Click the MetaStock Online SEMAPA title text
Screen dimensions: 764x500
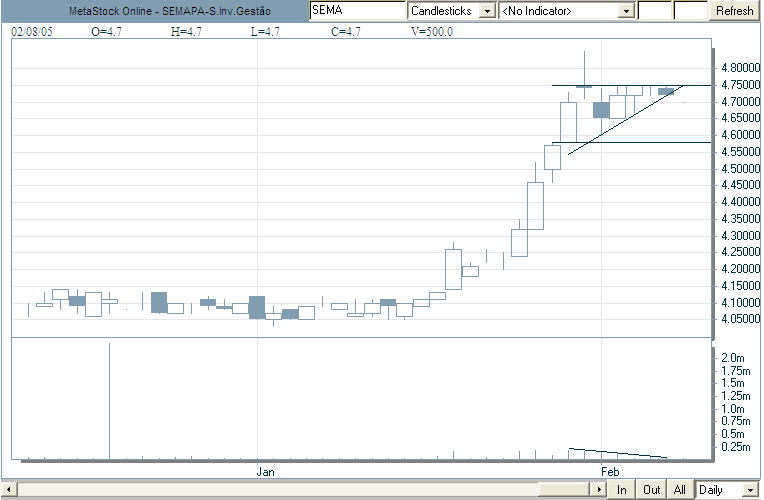tap(170, 11)
